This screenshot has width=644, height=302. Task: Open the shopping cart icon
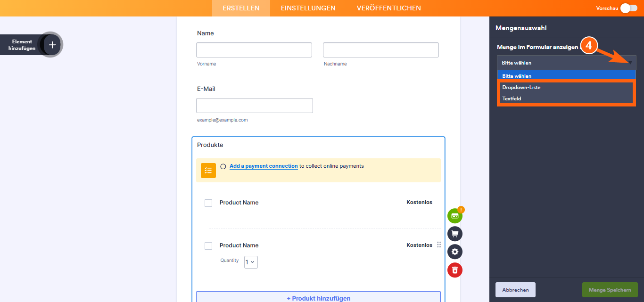(454, 234)
